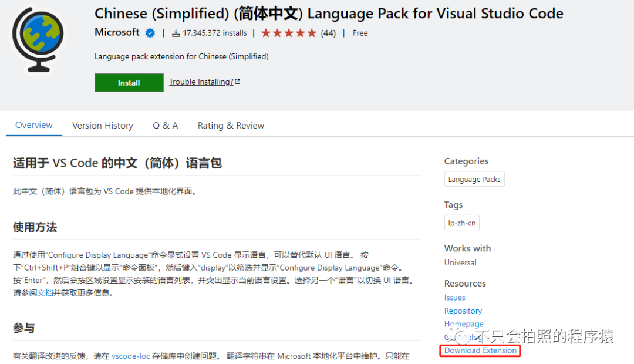This screenshot has width=634, height=364.
Task: Click the Resources heading
Action: click(465, 284)
